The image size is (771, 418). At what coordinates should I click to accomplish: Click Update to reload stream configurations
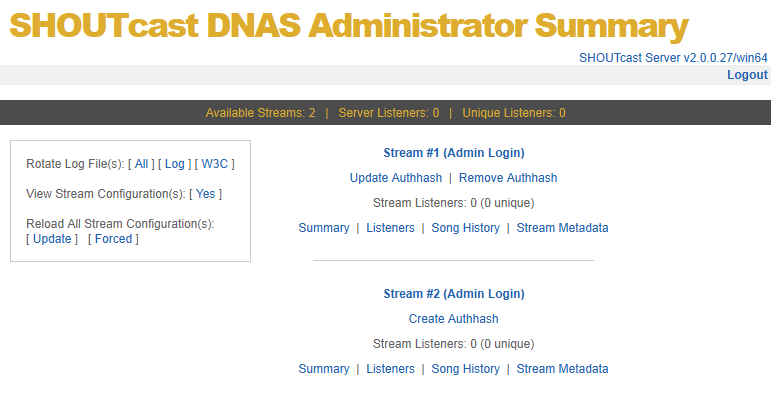pyautogui.click(x=52, y=239)
